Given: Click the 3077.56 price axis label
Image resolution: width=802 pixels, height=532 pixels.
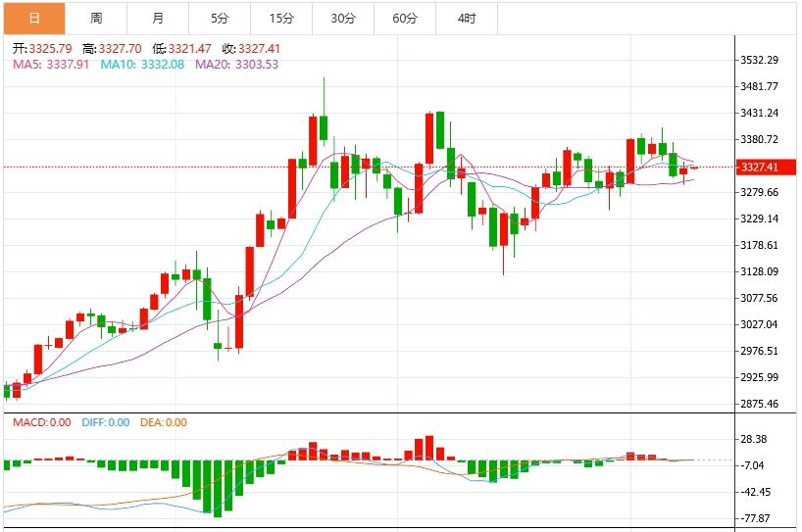Looking at the screenshot, I should (x=760, y=298).
